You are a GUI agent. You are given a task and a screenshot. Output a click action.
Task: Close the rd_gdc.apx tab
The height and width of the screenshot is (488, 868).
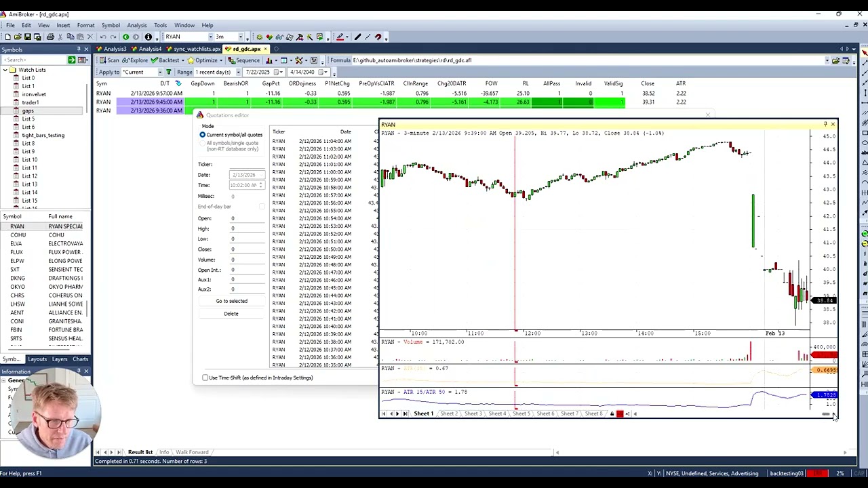[266, 49]
